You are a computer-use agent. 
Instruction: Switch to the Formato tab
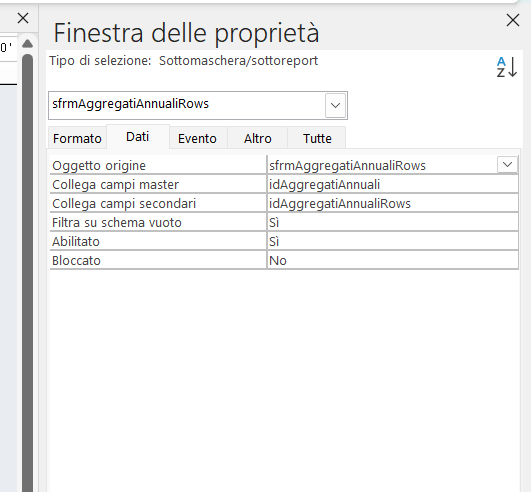click(77, 138)
